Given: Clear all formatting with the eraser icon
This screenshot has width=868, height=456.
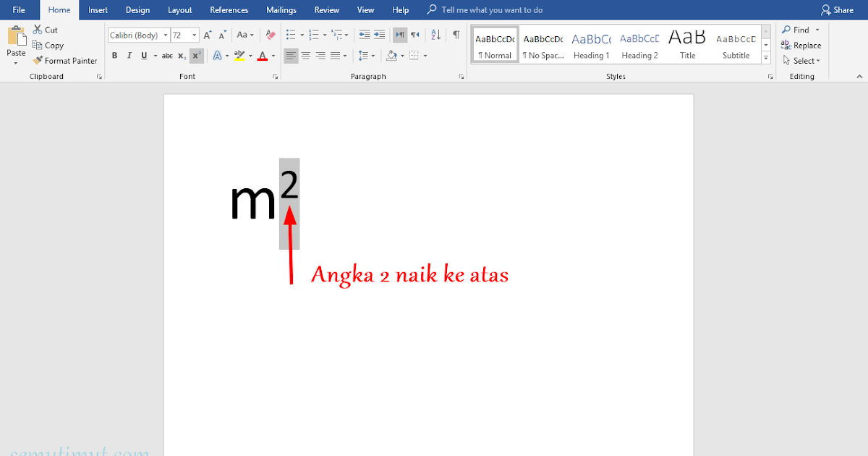Looking at the screenshot, I should click(271, 35).
